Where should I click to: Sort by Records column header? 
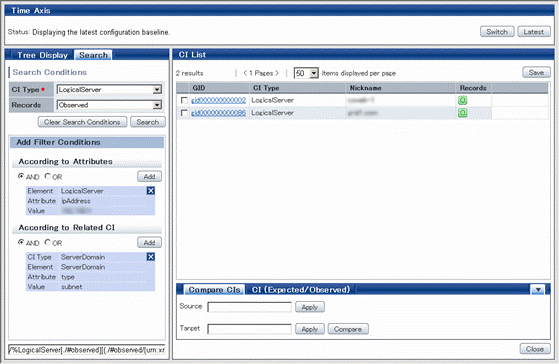473,88
